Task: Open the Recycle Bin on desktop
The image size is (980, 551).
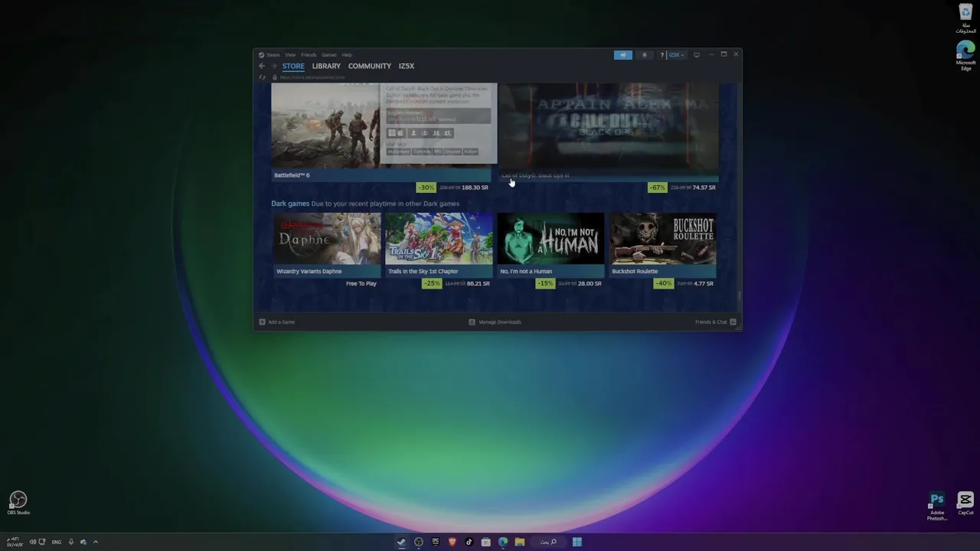Action: pos(965,19)
